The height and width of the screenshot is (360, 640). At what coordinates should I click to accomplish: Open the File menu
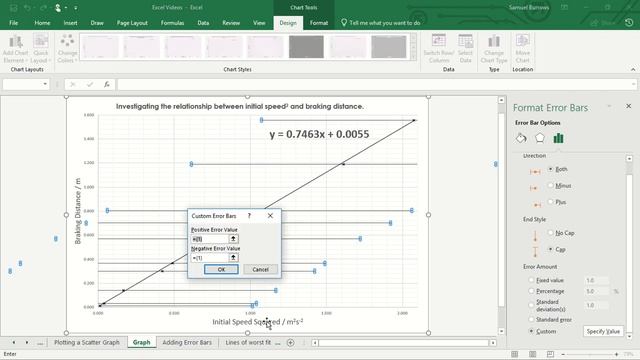point(13,23)
